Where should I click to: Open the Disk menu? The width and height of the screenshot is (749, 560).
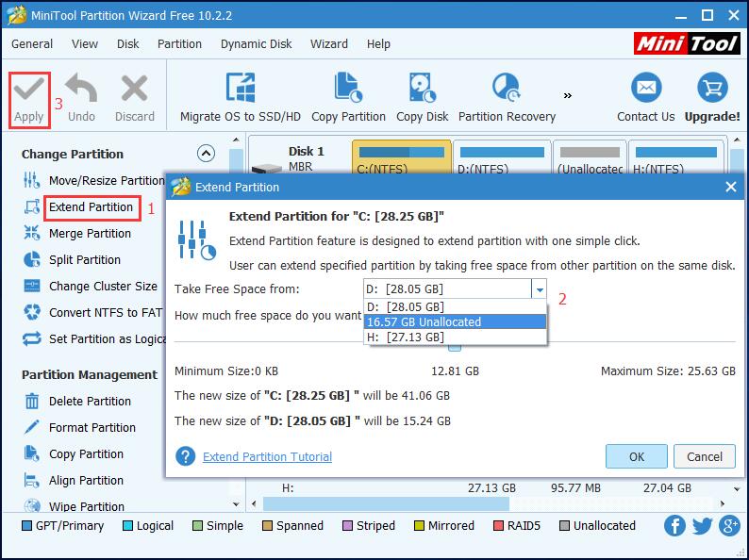tap(127, 44)
